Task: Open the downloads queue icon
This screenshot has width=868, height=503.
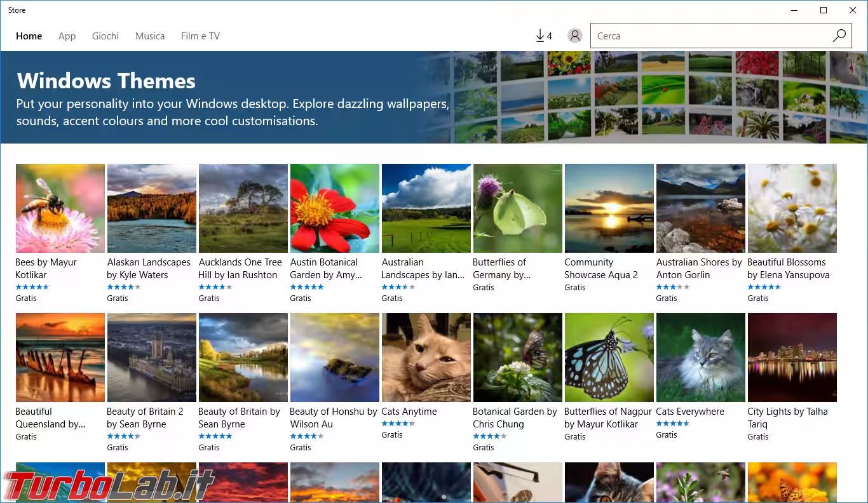Action: [x=543, y=36]
